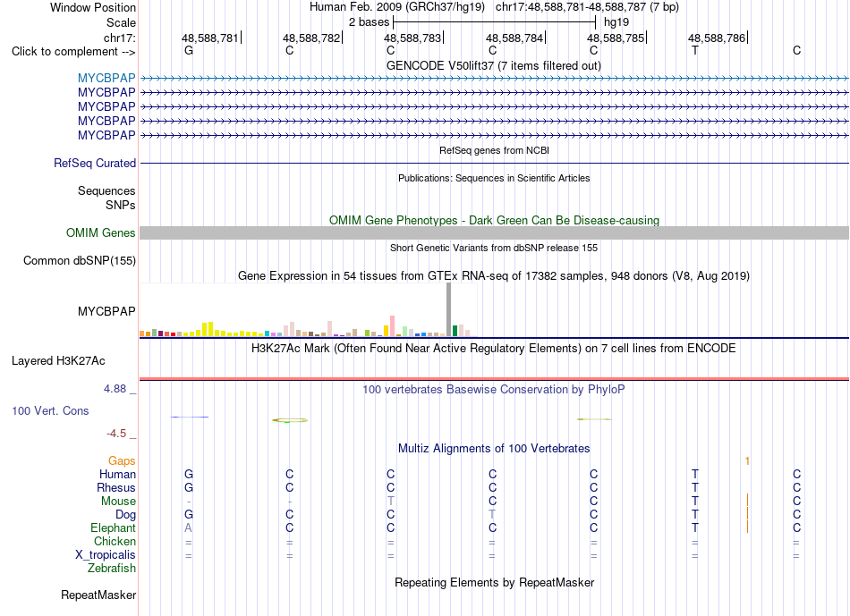Click the X_tropicalis species label

(x=106, y=555)
